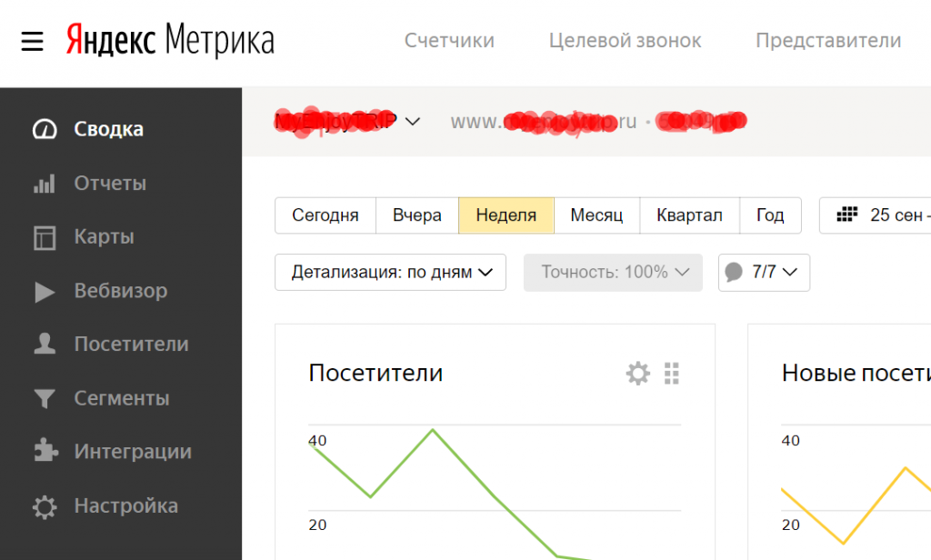Screen dimensions: 931x560
Task: Click the Яндекс Метрика logo
Action: [x=170, y=40]
